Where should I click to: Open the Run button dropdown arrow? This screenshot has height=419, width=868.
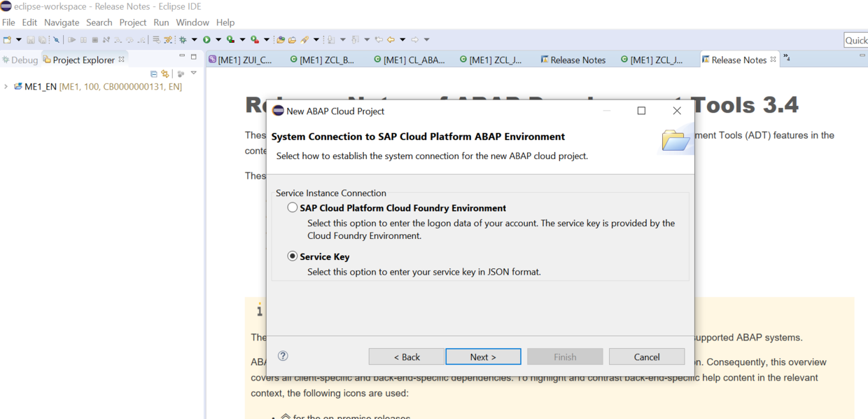click(218, 40)
